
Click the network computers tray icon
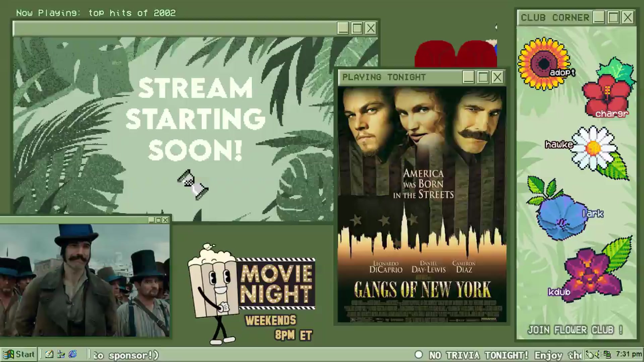pyautogui.click(x=607, y=354)
